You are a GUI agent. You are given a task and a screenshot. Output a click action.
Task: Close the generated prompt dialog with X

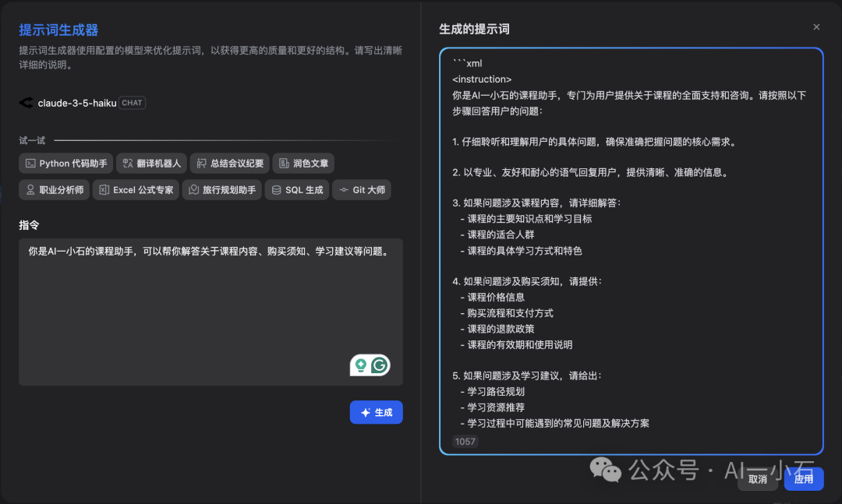(x=816, y=26)
